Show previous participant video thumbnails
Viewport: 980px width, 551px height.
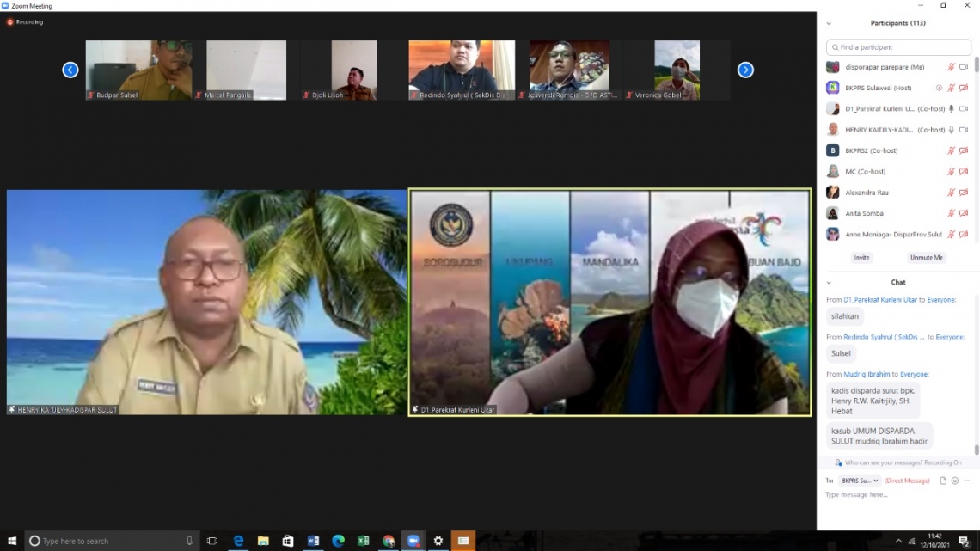pos(70,70)
